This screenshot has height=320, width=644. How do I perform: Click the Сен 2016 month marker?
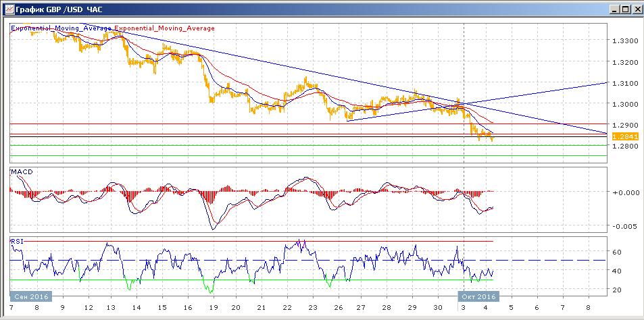pos(31,296)
